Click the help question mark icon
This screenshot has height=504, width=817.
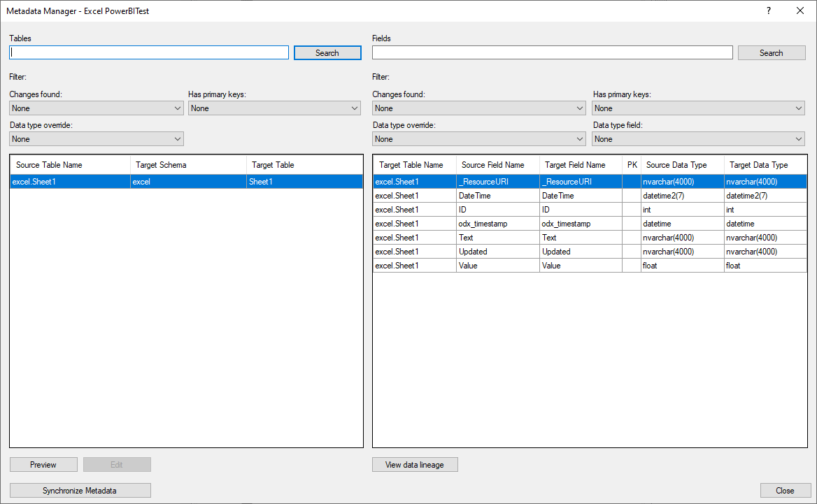[769, 11]
